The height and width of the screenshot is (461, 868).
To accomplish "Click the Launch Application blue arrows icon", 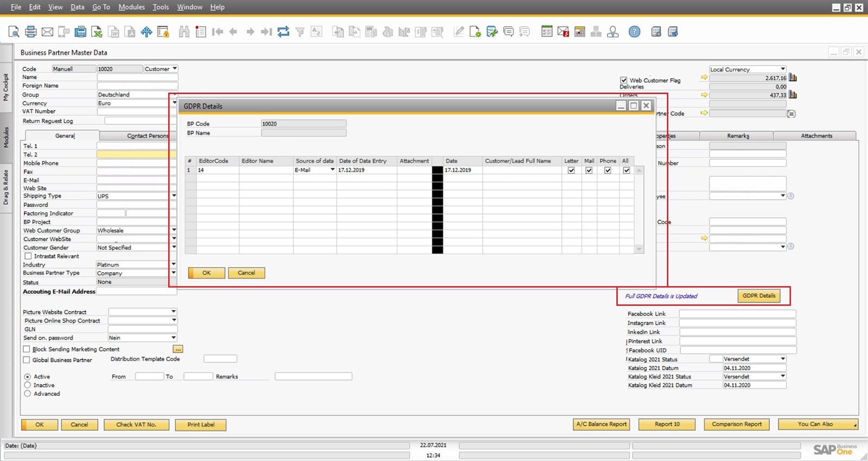I will pos(146,32).
